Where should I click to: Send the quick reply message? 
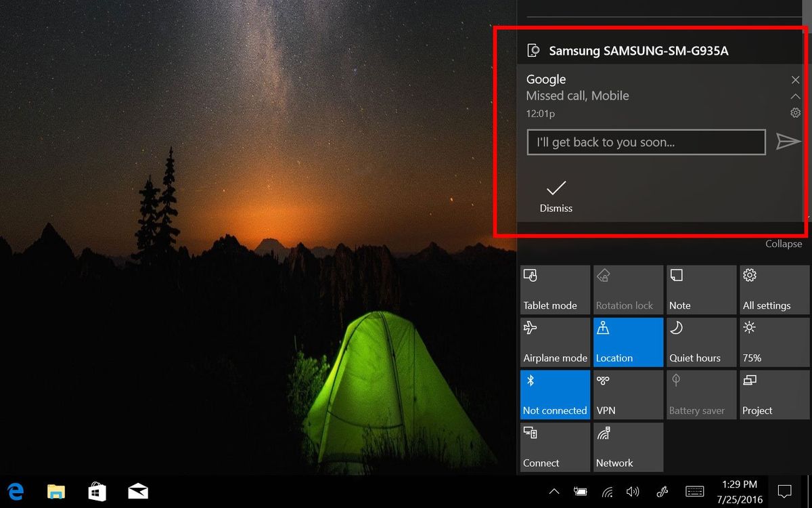[x=789, y=142]
